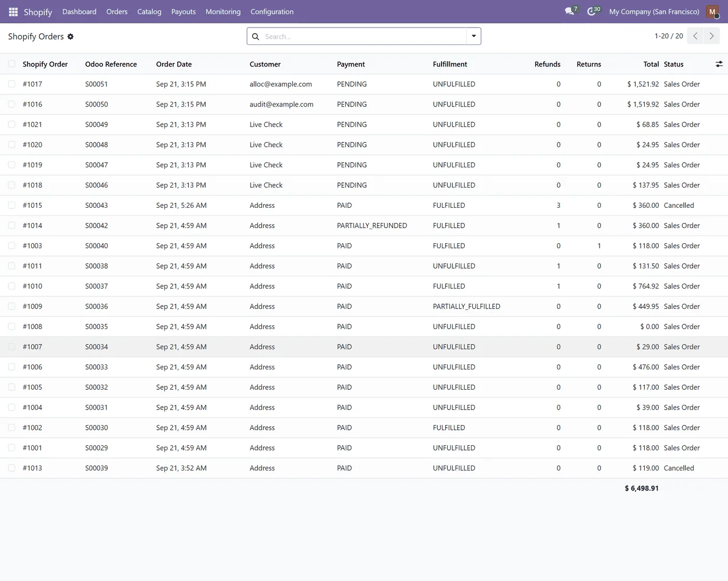This screenshot has width=728, height=581.
Task: Go to next page arrow
Action: 712,36
